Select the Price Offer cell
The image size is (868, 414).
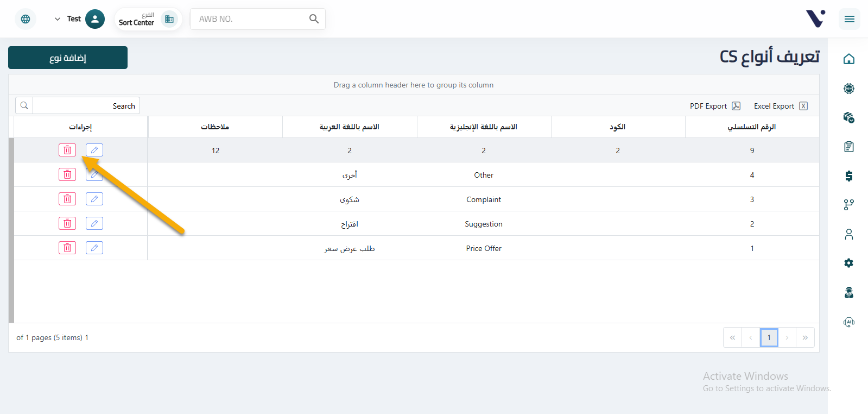(x=484, y=248)
